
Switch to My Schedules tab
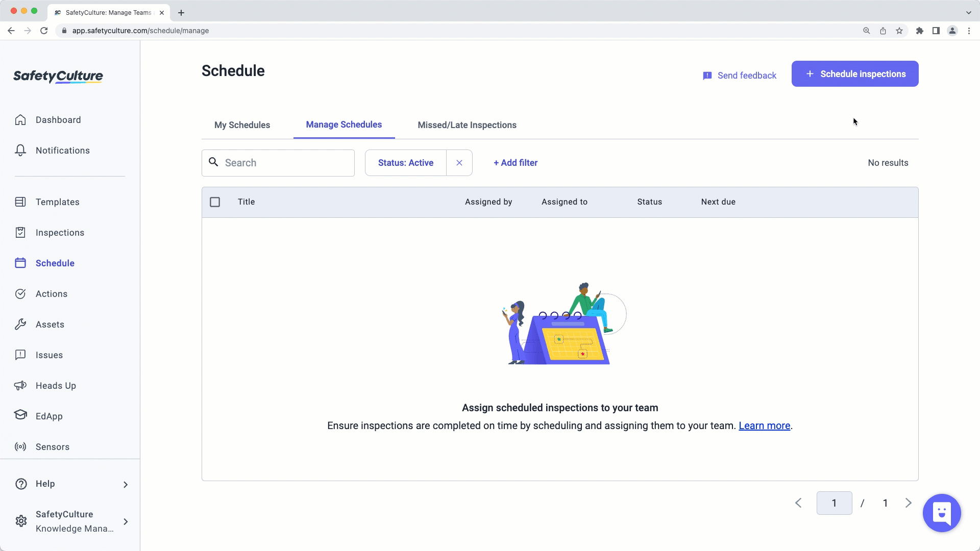point(242,125)
